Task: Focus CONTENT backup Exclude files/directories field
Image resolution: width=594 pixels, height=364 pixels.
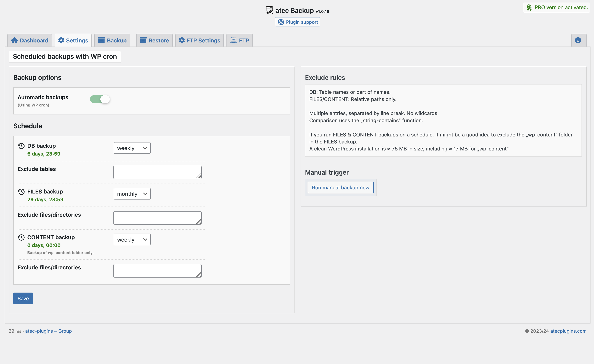Action: (x=157, y=271)
